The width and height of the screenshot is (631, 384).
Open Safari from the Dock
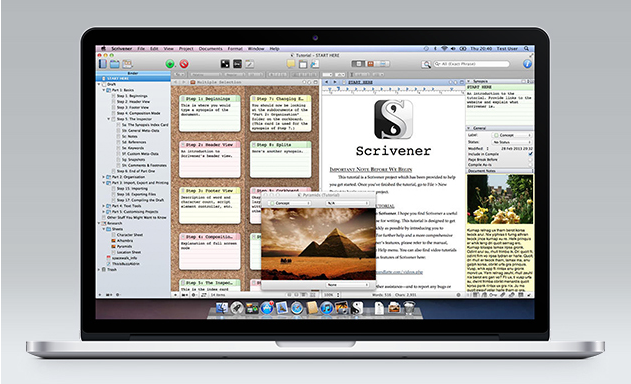pyautogui.click(x=297, y=308)
